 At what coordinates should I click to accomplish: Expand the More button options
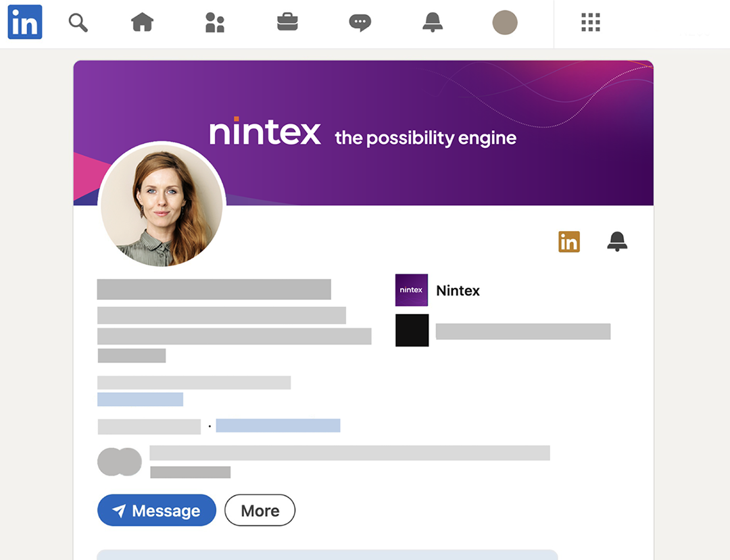[x=260, y=511]
